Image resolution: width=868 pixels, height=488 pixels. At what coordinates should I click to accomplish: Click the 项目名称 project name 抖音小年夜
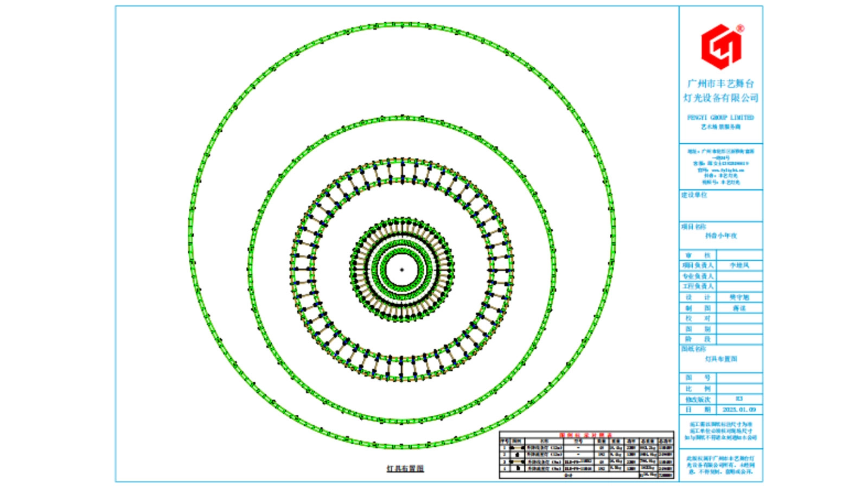click(721, 236)
